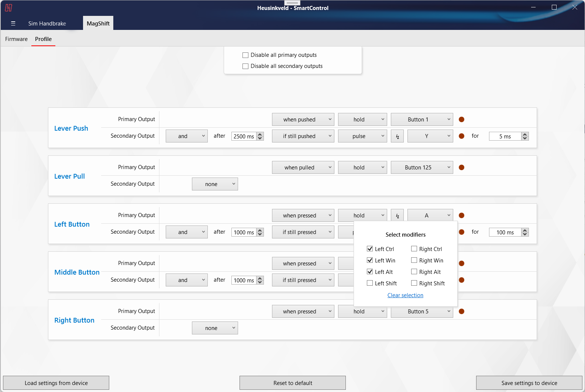The height and width of the screenshot is (392, 585).
Task: Open the 'A' key dropdown for Left Button
Action: (x=430, y=216)
